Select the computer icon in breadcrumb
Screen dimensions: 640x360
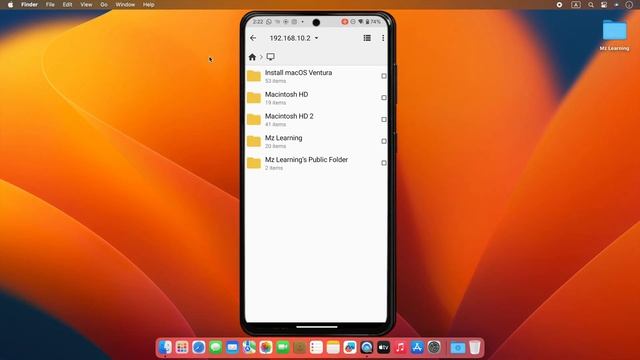[x=270, y=57]
